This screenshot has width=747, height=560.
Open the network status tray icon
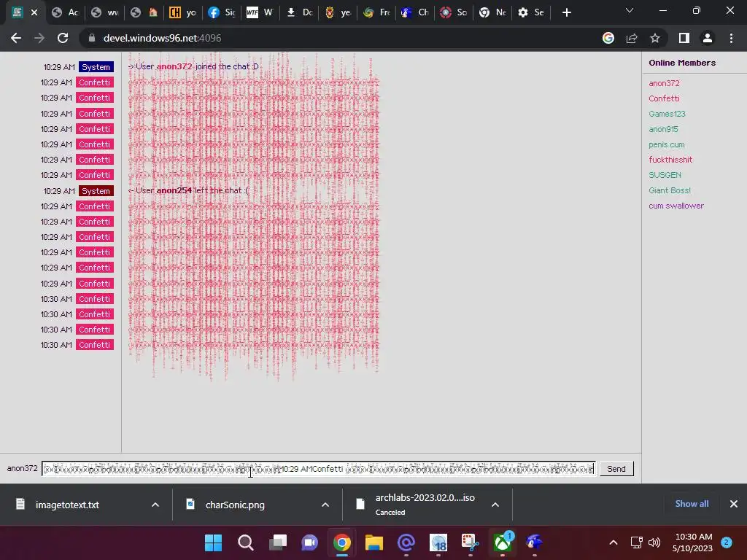[636, 542]
